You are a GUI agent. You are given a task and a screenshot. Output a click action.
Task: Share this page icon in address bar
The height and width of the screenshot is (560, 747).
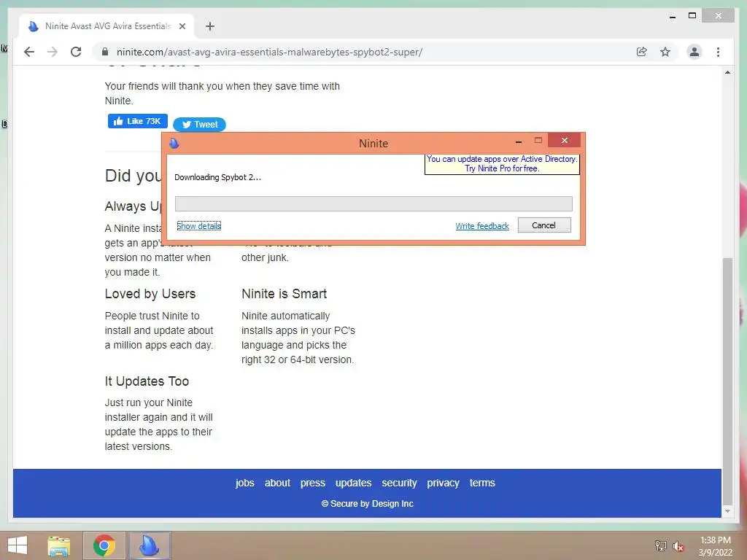tap(642, 52)
